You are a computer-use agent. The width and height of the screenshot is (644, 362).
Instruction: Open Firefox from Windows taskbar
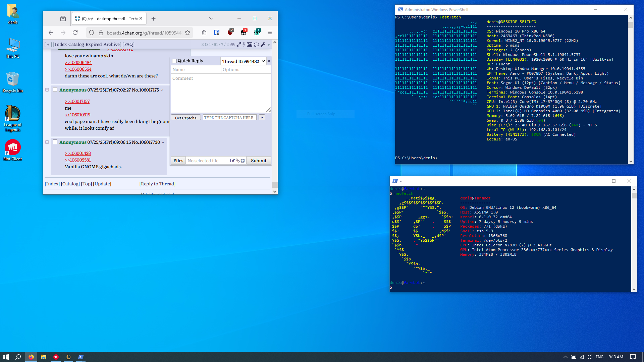[x=31, y=357]
